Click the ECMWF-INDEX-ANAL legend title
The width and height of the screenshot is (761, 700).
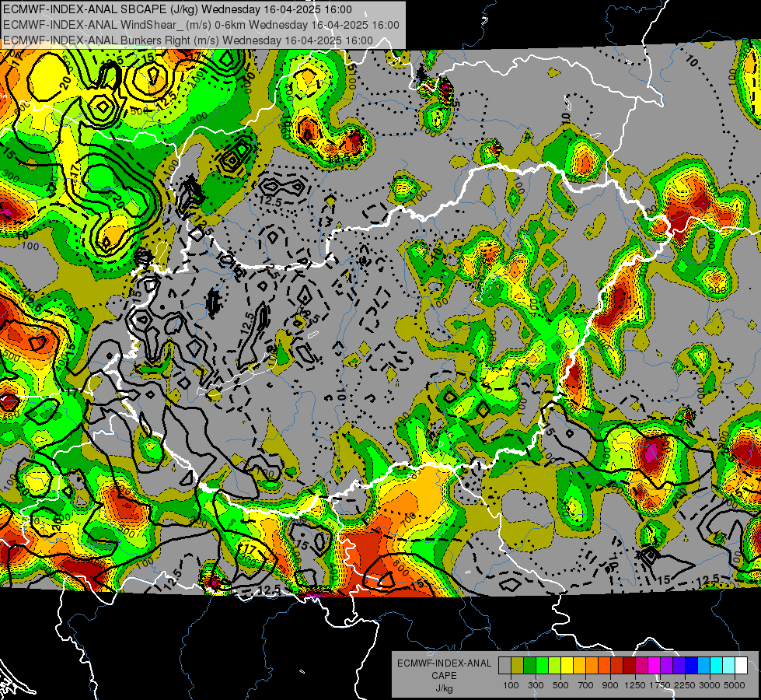tap(444, 663)
